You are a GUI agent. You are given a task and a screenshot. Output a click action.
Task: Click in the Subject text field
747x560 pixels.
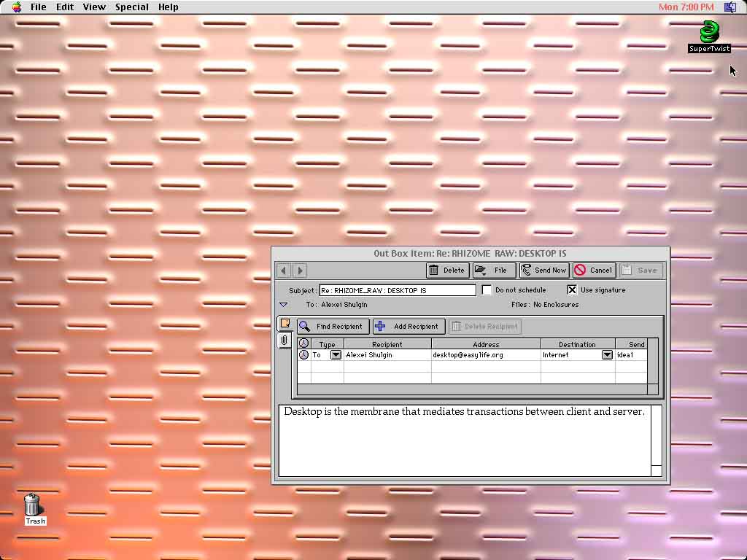pyautogui.click(x=398, y=290)
